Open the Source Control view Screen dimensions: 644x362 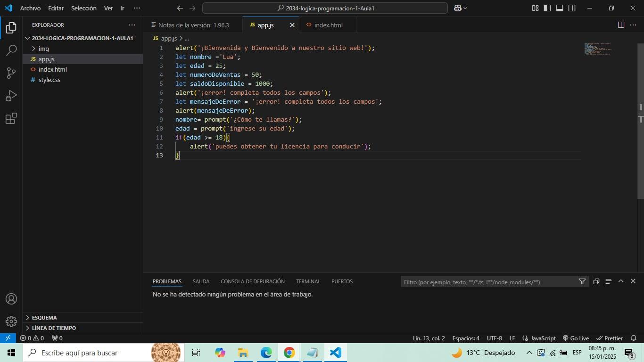(x=11, y=73)
